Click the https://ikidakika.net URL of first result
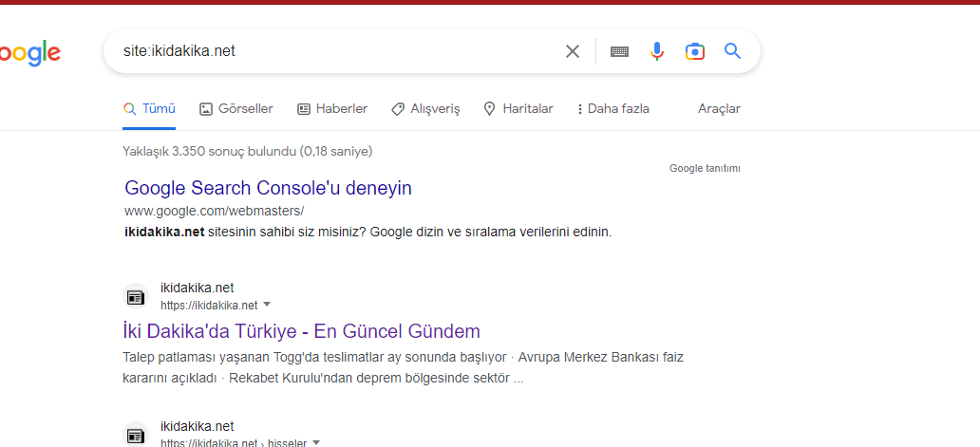980x447 pixels. (x=209, y=306)
